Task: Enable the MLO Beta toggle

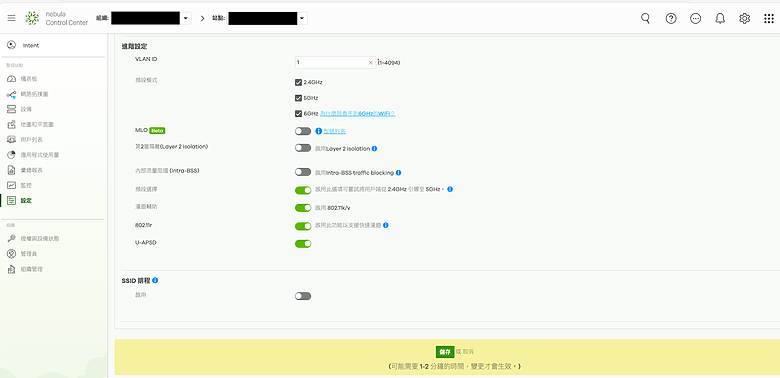Action: (303, 131)
